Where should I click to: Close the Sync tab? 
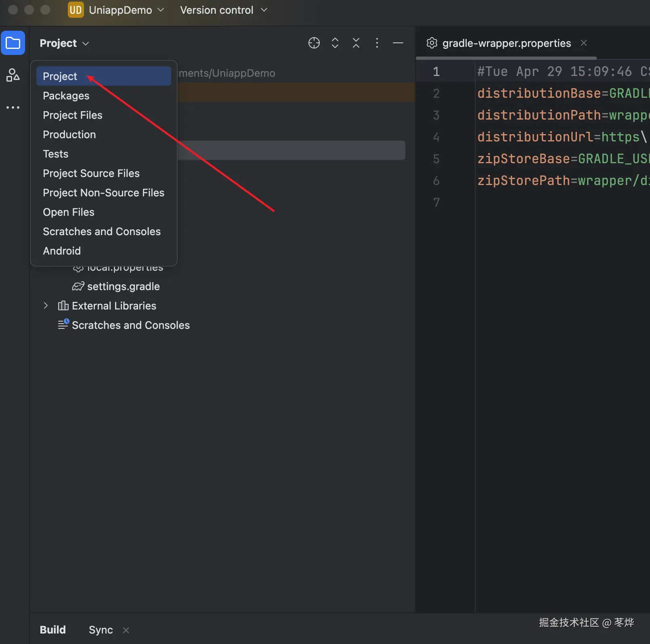click(x=126, y=630)
